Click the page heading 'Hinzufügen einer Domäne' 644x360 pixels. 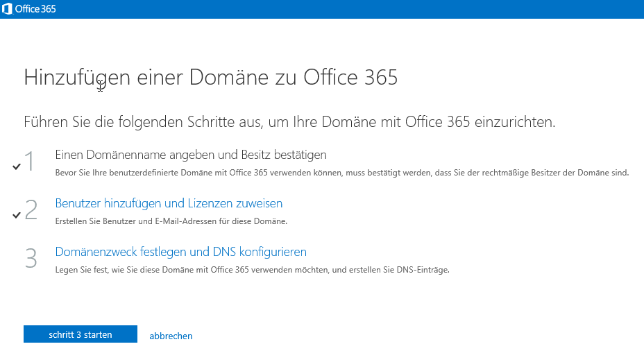(210, 77)
